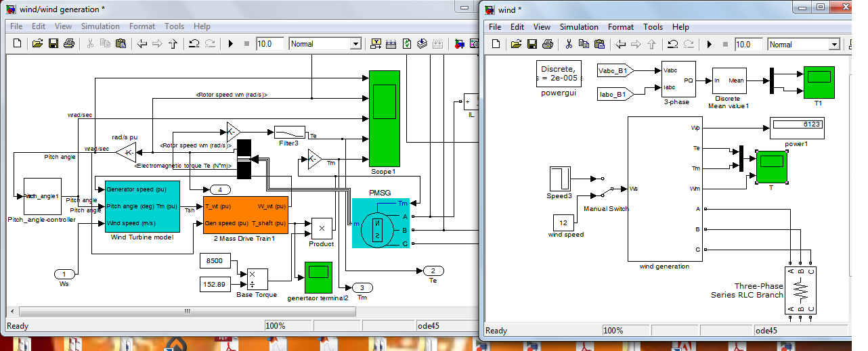Click Go up to parent arrow in wind generation toolbar
Viewport: 868px width, 351px height.
click(173, 43)
